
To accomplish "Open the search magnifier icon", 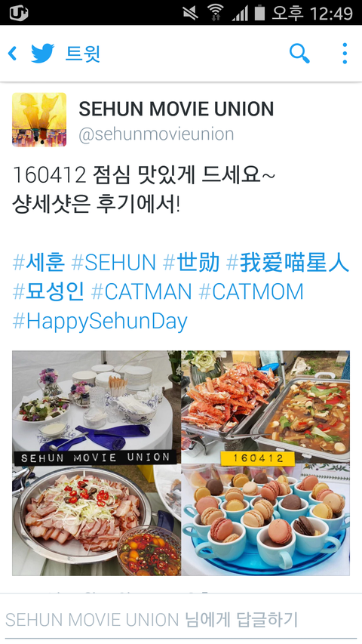I will [x=299, y=54].
